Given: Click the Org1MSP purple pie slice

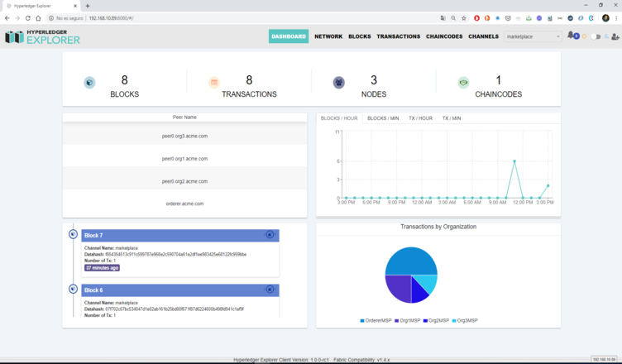Looking at the screenshot, I should tap(398, 288).
